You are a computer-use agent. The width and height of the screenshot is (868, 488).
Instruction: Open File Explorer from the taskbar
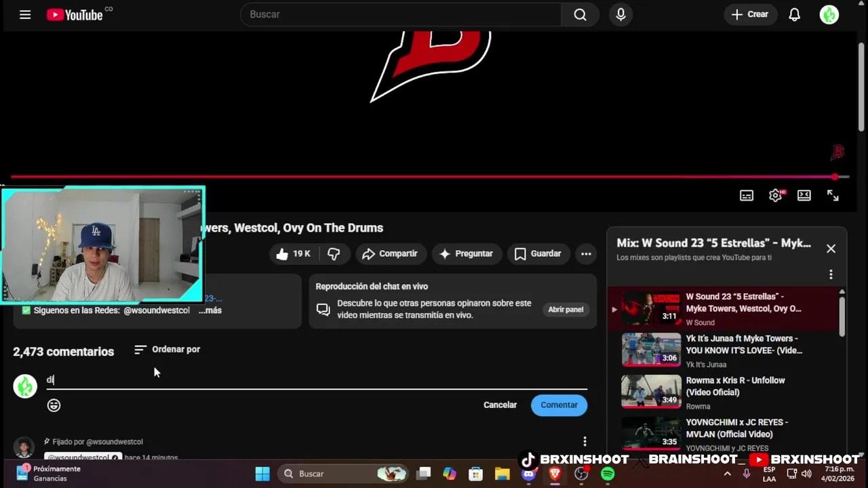pyautogui.click(x=502, y=474)
